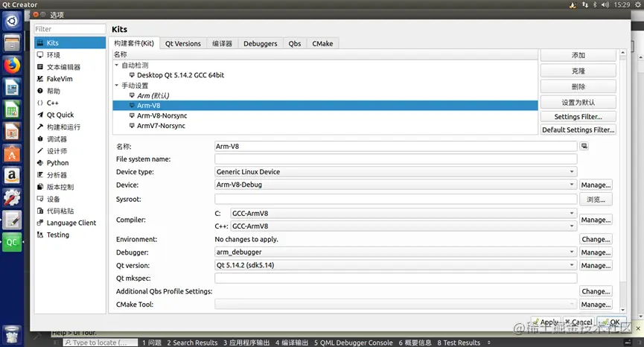
Task: Open Qt Quick settings category
Action: click(x=70, y=115)
